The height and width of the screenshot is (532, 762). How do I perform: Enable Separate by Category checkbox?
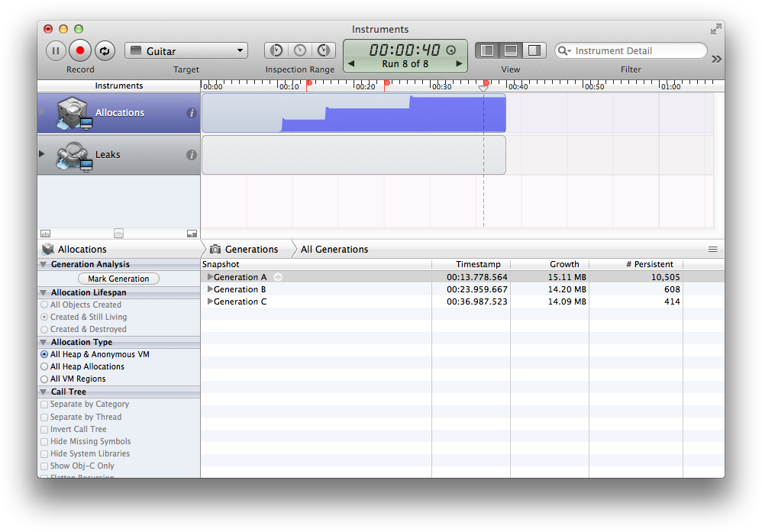tap(45, 405)
